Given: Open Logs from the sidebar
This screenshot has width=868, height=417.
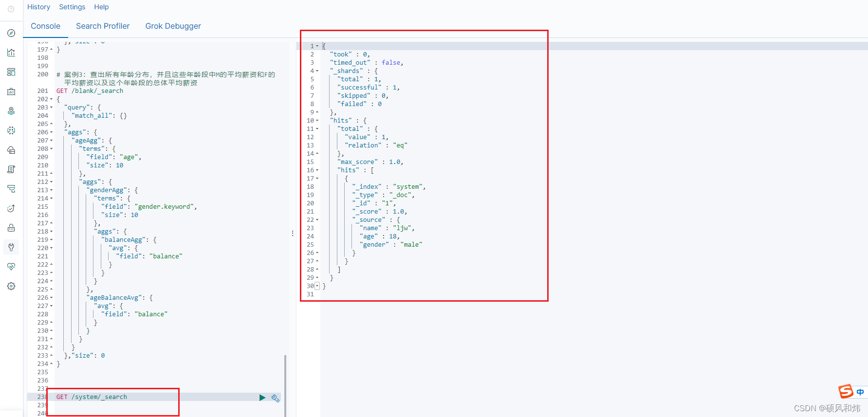Looking at the screenshot, I should pyautogui.click(x=11, y=169).
